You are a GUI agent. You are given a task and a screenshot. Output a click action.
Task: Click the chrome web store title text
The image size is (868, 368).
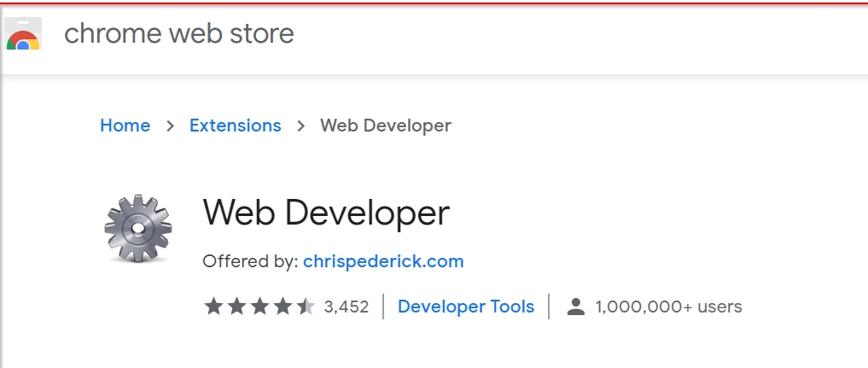178,33
